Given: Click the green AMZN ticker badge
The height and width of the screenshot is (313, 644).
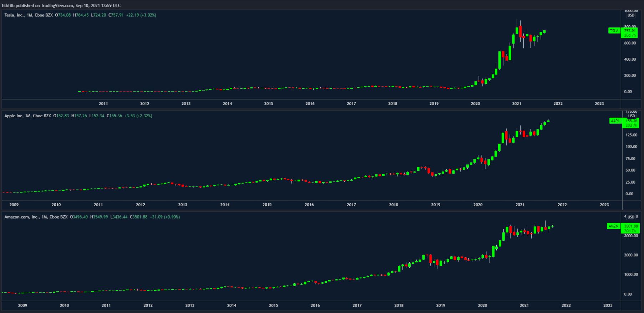Looking at the screenshot, I should [x=613, y=226].
